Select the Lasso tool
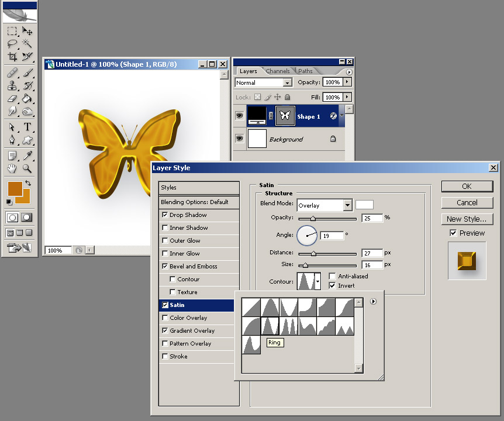Image resolution: width=504 pixels, height=421 pixels. (x=12, y=43)
